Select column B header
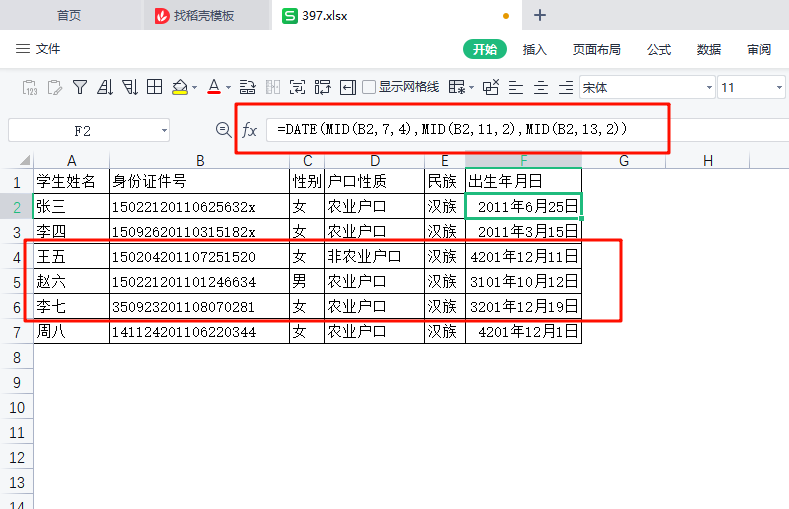This screenshot has height=509, width=789. (200, 161)
